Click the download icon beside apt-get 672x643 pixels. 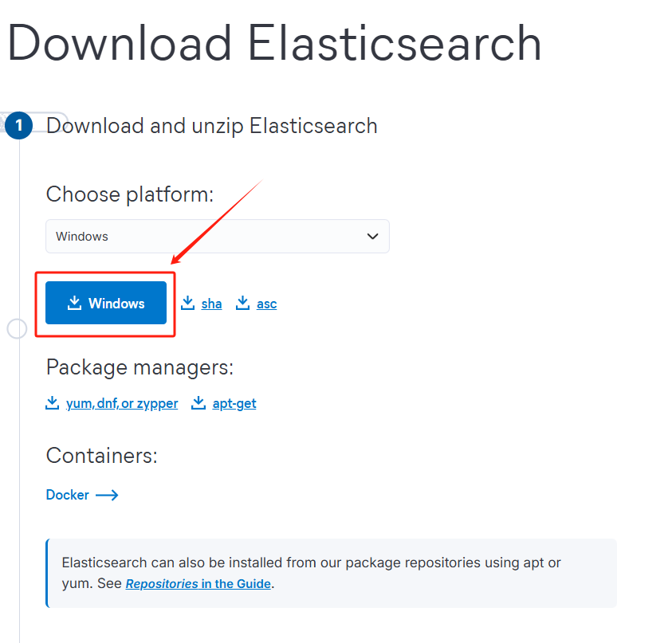pyautogui.click(x=198, y=403)
